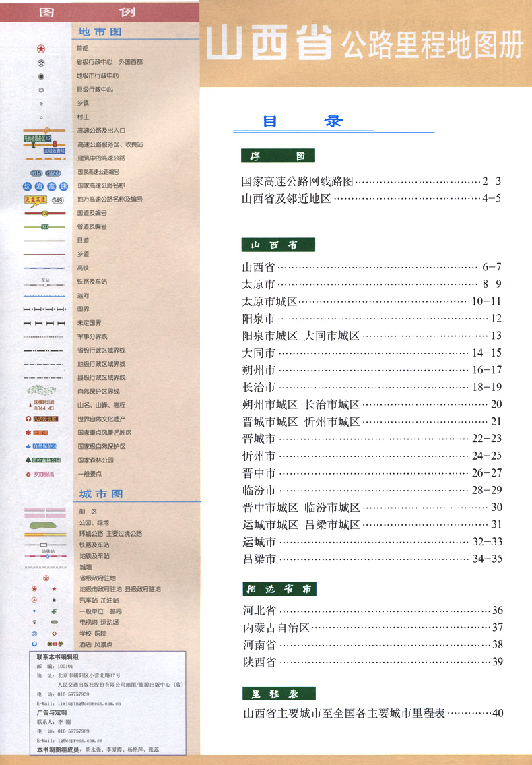Click the red road line numbered 109
Image resolution: width=532 pixels, height=765 pixels.
(x=44, y=213)
